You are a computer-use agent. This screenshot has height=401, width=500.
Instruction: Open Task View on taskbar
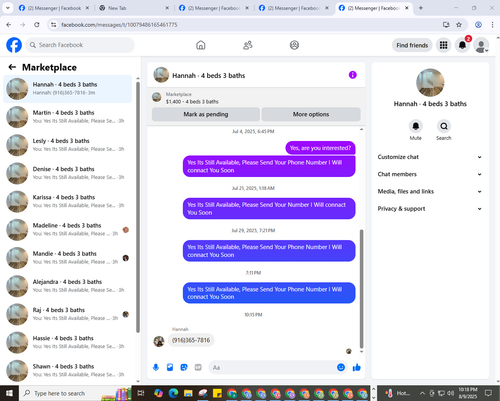pos(141,393)
